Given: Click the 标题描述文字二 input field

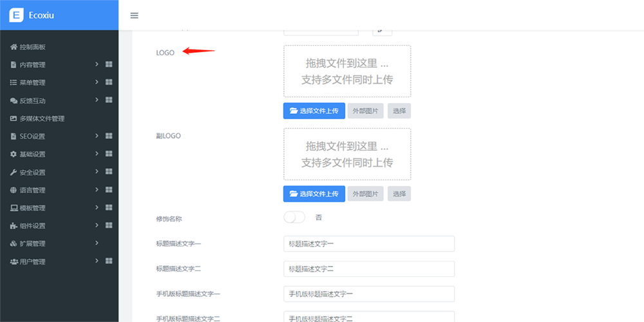Looking at the screenshot, I should point(369,269).
